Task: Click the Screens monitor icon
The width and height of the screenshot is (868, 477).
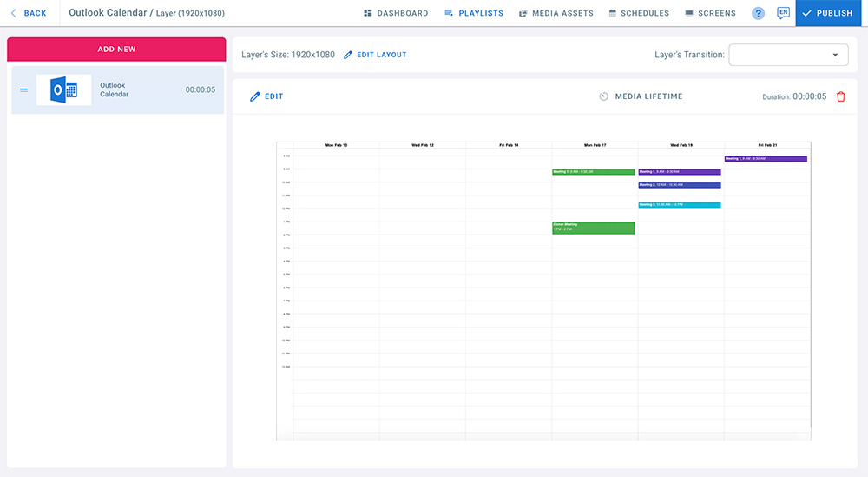Action: [688, 13]
